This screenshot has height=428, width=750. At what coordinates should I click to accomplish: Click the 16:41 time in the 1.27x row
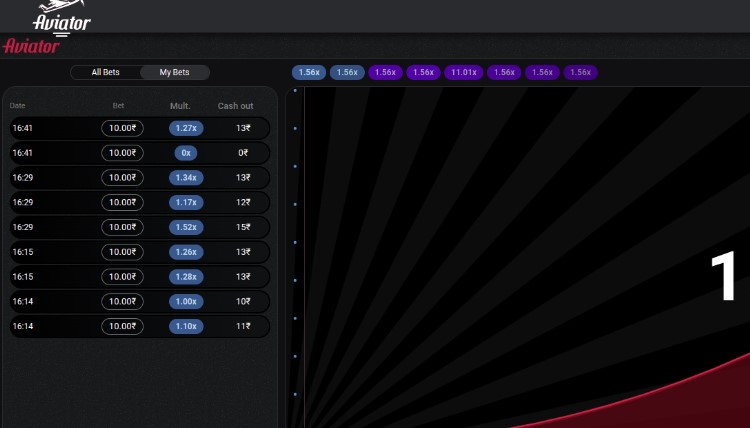(x=22, y=128)
